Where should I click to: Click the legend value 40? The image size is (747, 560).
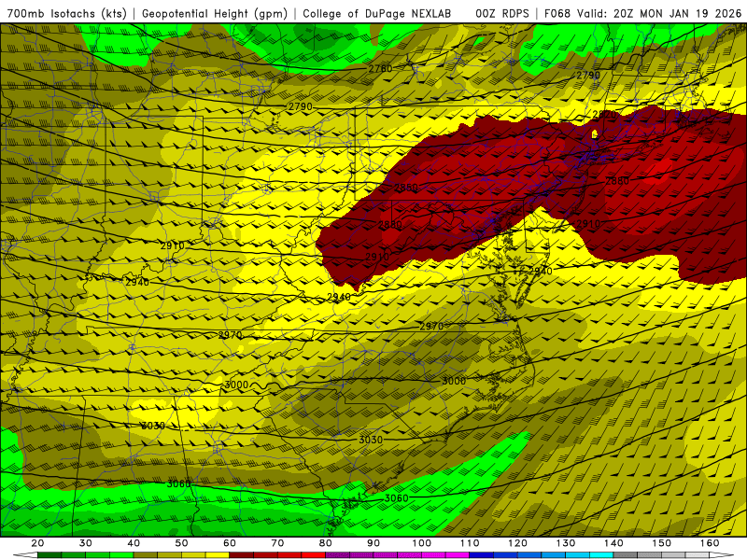[x=134, y=543]
